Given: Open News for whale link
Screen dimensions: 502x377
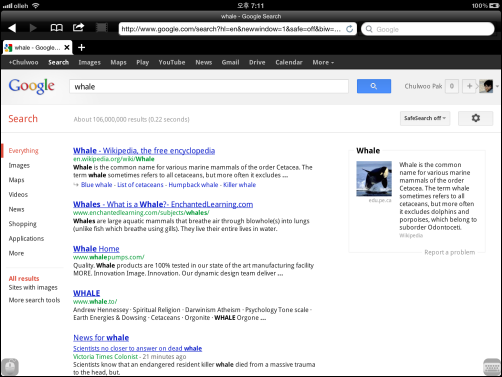Looking at the screenshot, I should pos(101,338).
